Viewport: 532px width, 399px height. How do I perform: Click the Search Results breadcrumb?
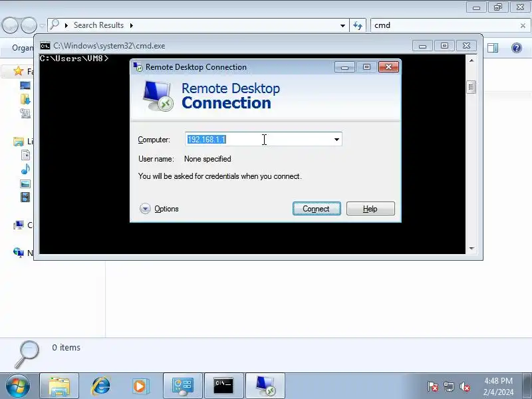coord(98,25)
